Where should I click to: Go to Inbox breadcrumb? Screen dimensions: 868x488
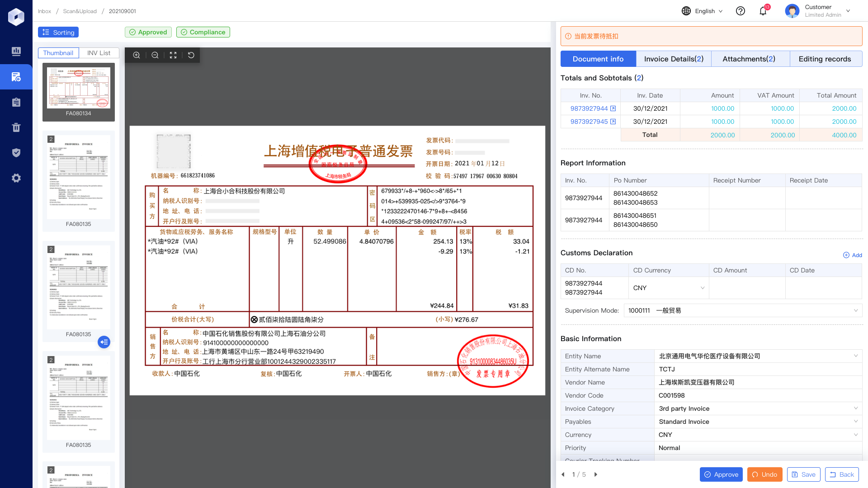(x=44, y=11)
